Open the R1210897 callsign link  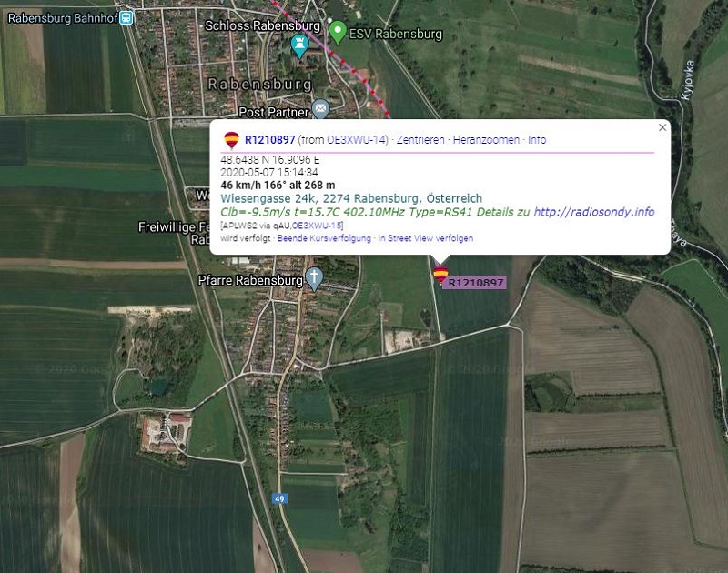pyautogui.click(x=269, y=140)
